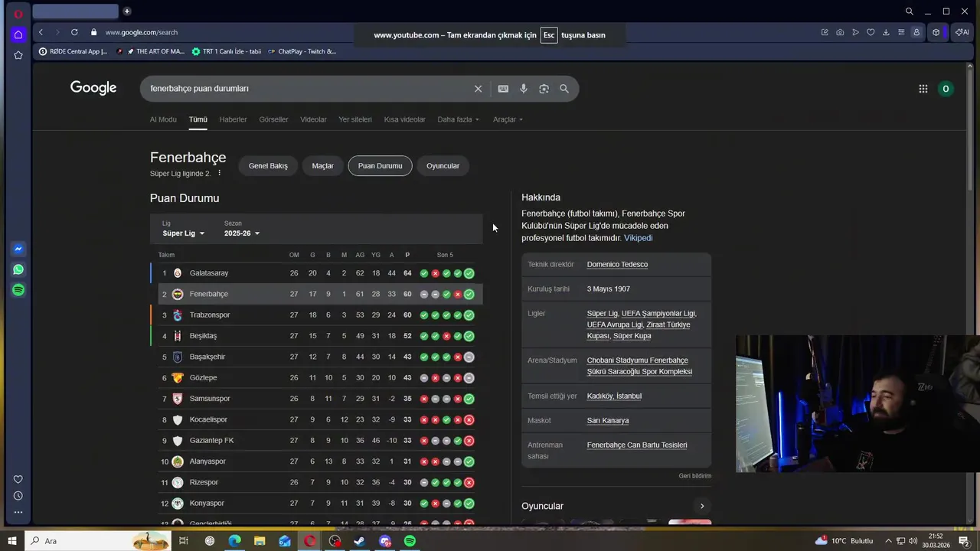The width and height of the screenshot is (980, 551).
Task: Open the extensions cube icon
Action: coord(936,32)
